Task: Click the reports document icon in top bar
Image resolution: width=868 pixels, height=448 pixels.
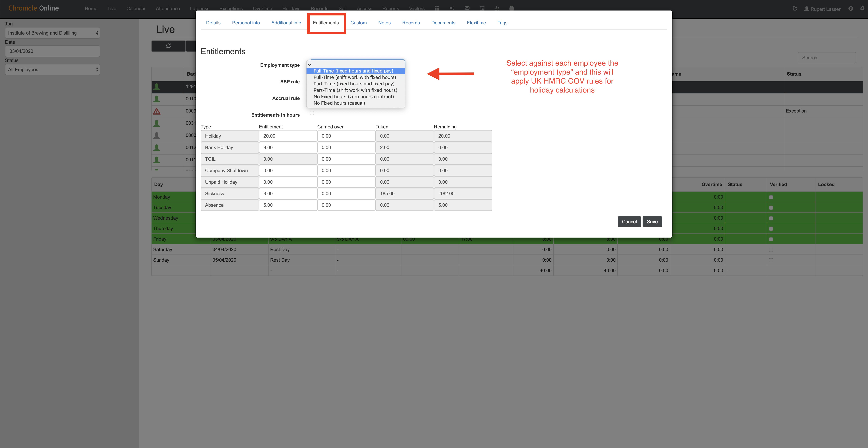Action: click(482, 8)
